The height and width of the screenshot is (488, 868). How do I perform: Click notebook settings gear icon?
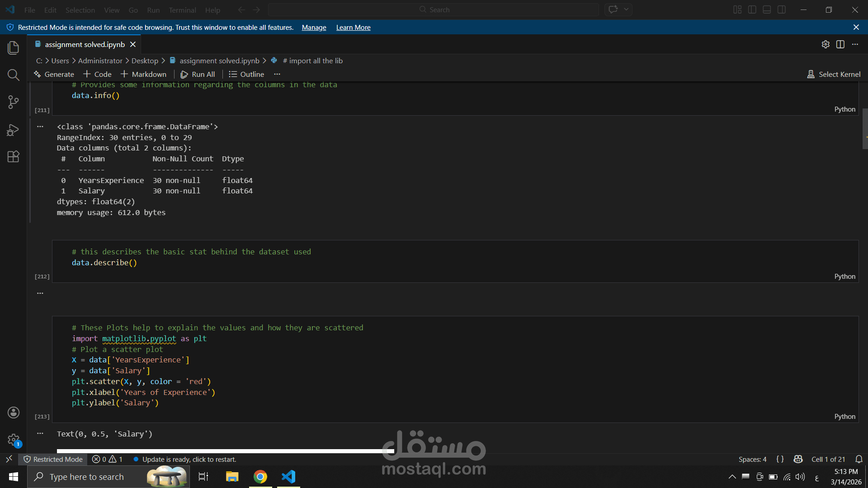click(826, 44)
